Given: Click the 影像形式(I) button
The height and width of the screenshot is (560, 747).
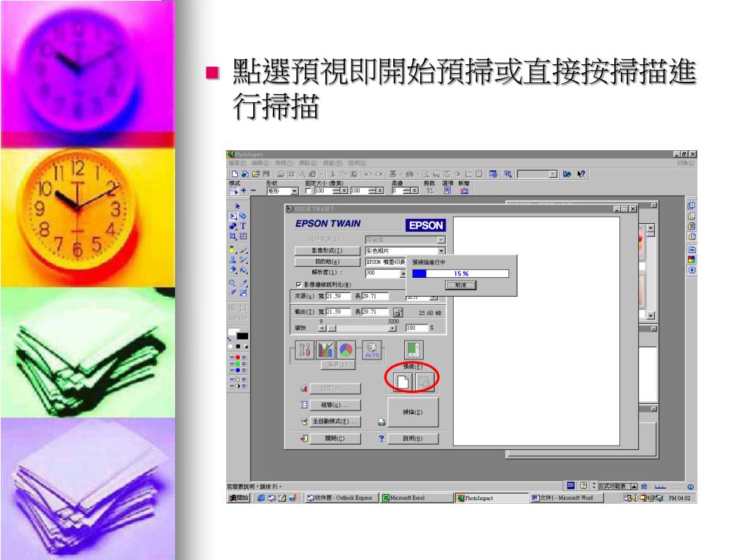Looking at the screenshot, I should point(328,251).
